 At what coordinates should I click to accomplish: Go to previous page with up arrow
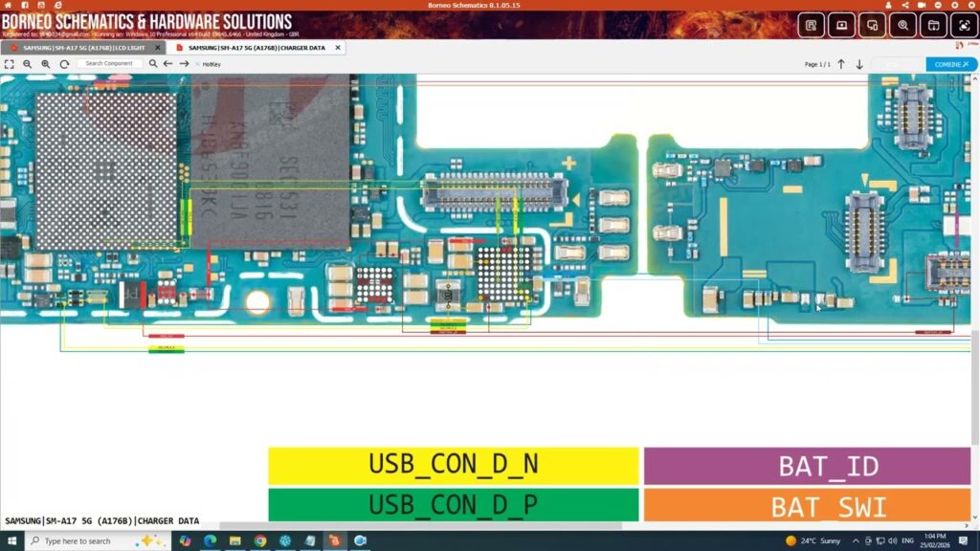(x=841, y=64)
